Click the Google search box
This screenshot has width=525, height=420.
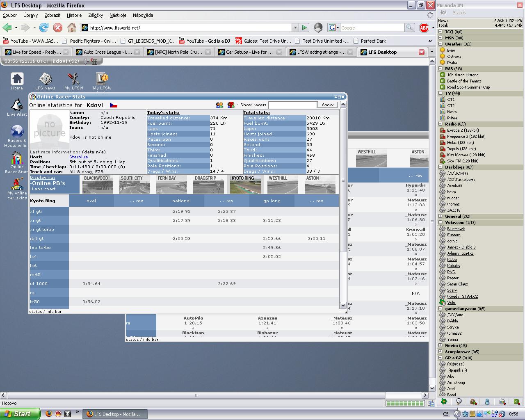372,28
